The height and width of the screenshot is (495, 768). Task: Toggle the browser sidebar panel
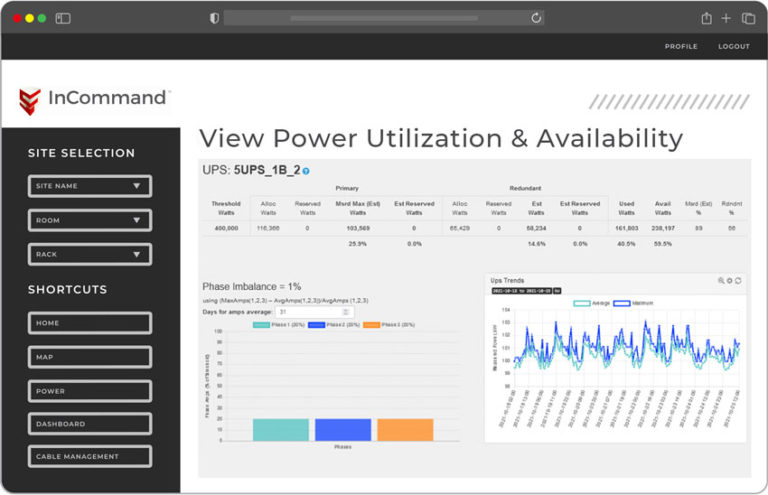pos(63,18)
